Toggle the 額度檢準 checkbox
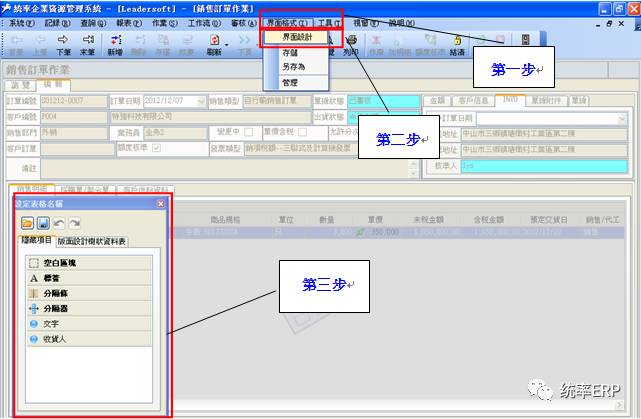This screenshot has height=419, width=641. click(154, 147)
